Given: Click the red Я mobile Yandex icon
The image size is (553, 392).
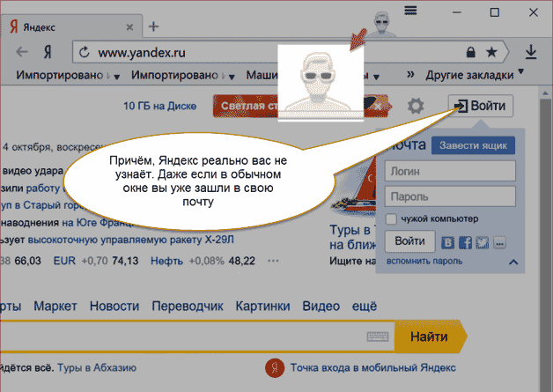Looking at the screenshot, I should [275, 368].
